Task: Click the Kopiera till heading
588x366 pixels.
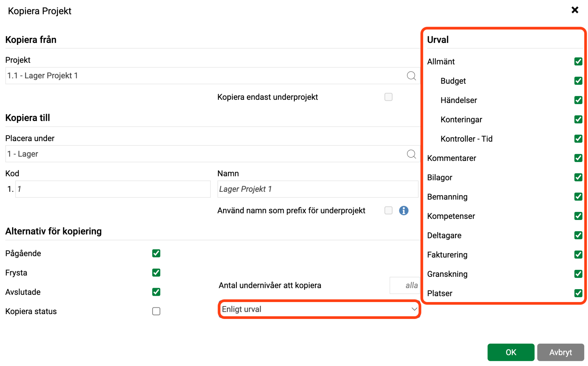Action: point(28,118)
